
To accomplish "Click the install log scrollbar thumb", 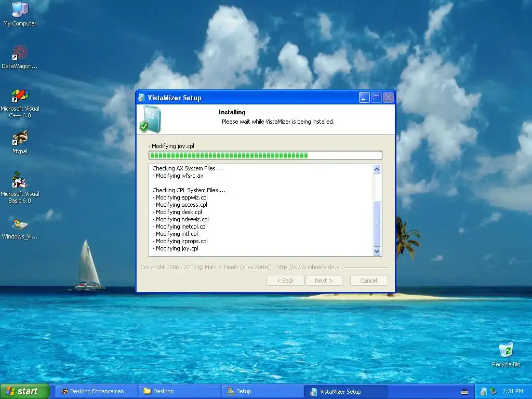I will point(377,223).
